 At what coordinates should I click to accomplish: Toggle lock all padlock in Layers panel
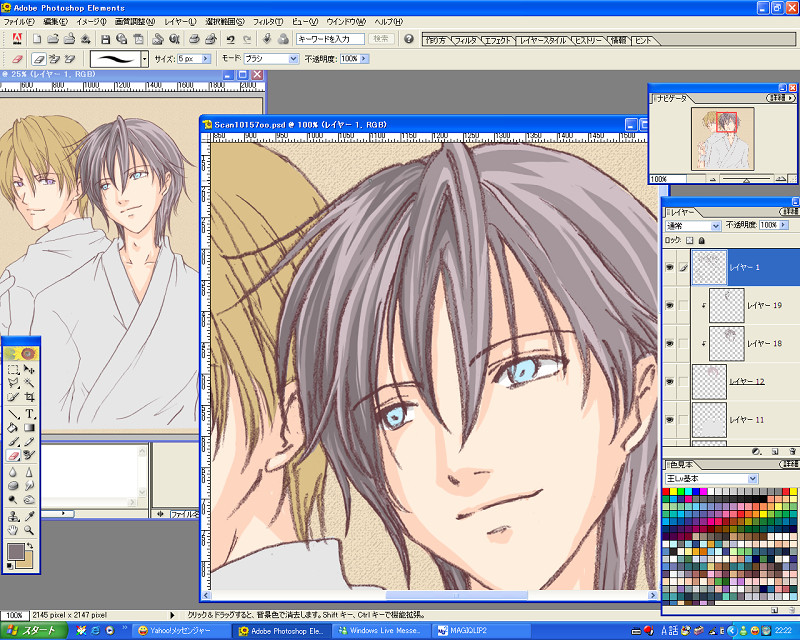[x=702, y=240]
